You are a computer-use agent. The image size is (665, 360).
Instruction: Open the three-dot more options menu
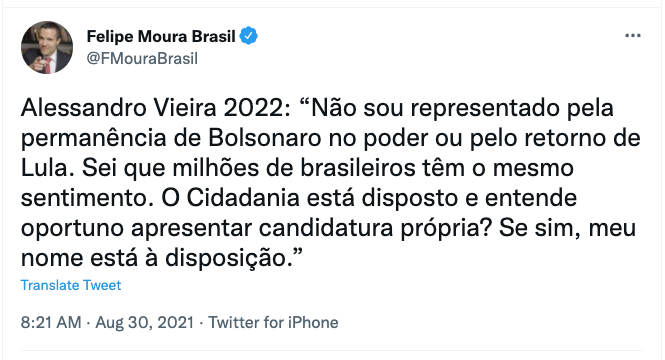(633, 36)
